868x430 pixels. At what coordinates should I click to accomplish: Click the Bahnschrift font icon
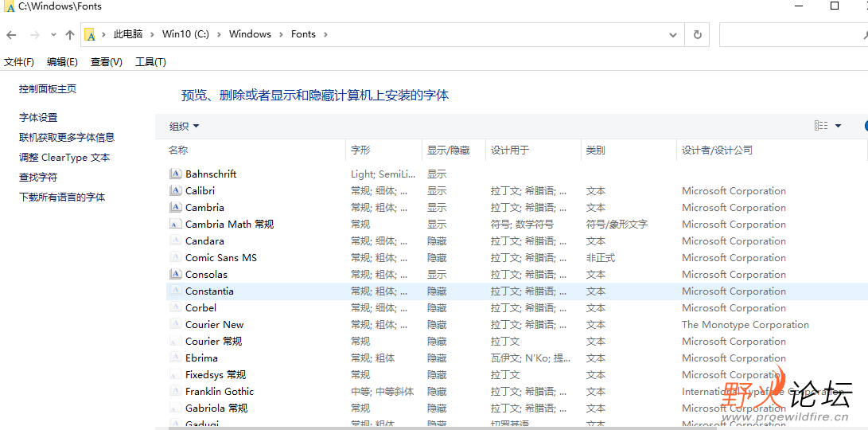[x=176, y=174]
